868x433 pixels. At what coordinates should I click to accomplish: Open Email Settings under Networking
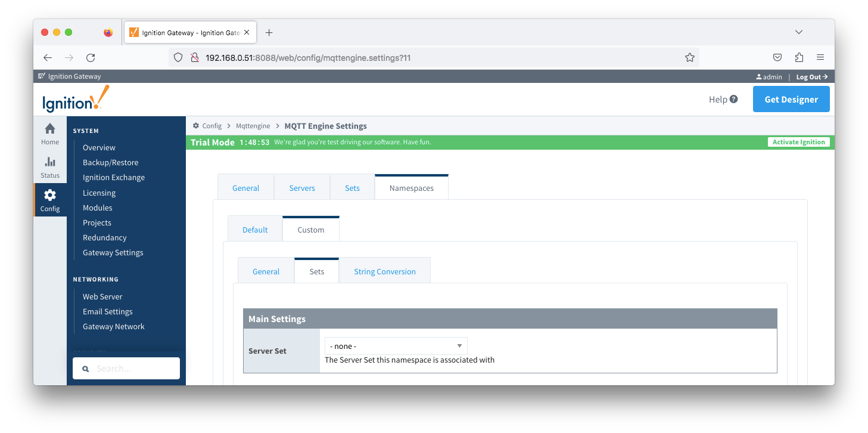[108, 311]
